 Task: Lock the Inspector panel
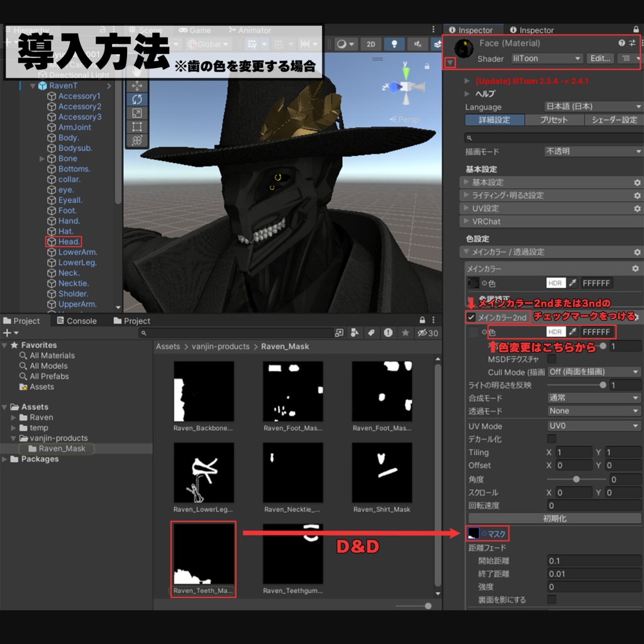point(636,29)
